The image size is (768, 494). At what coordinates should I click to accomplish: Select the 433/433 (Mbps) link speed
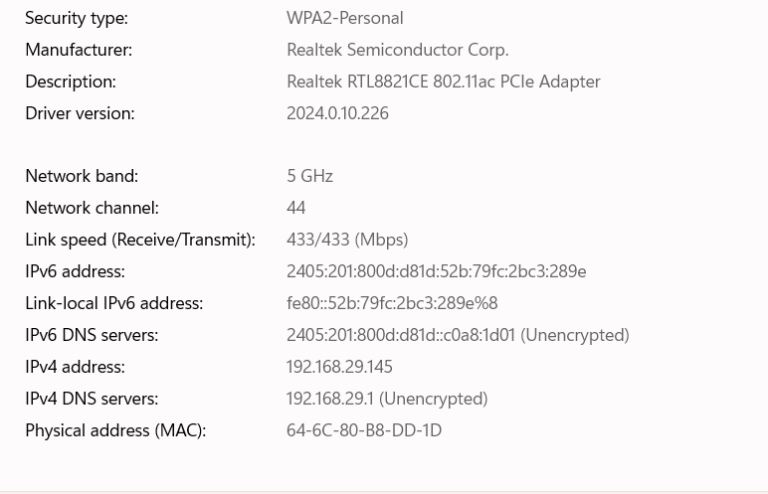[x=347, y=240]
